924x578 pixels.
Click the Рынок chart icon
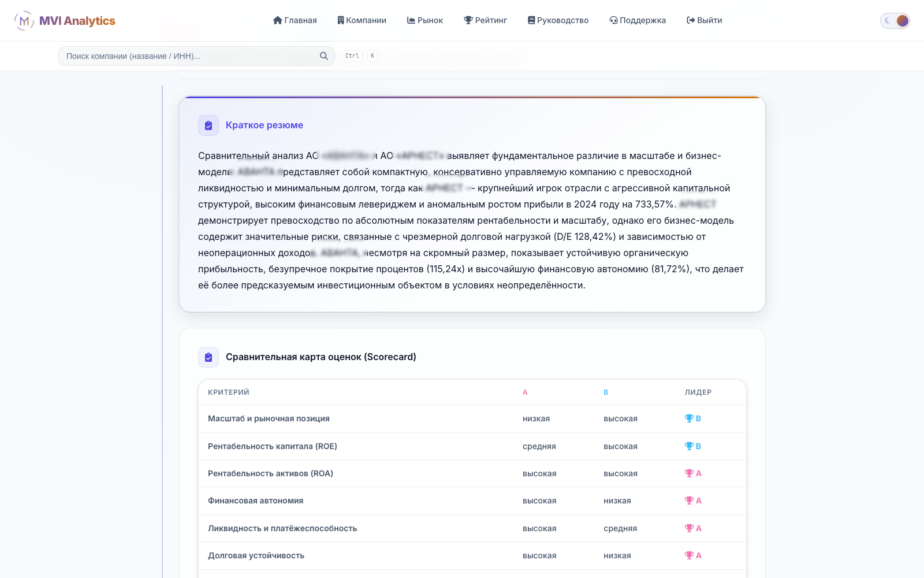click(x=411, y=20)
